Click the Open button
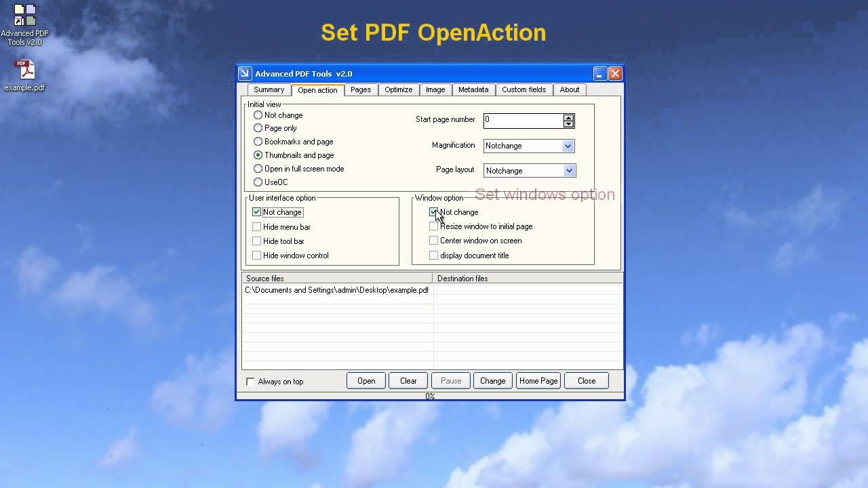The height and width of the screenshot is (488, 868). pos(366,381)
